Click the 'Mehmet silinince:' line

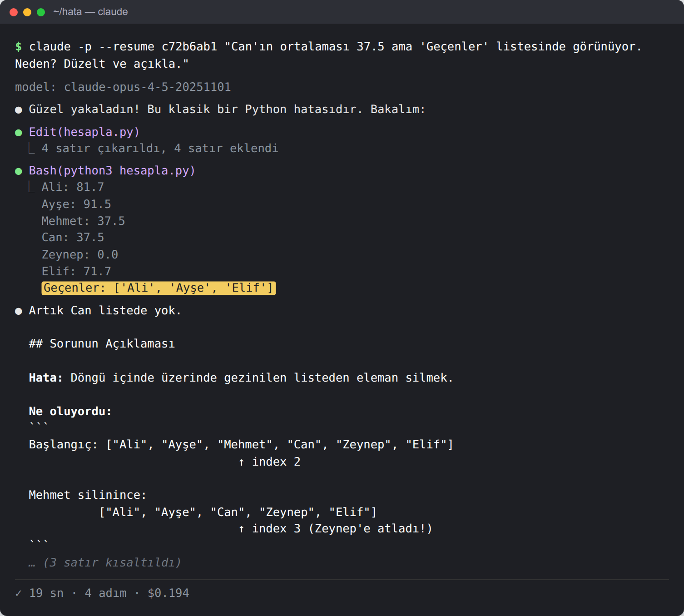(x=88, y=495)
